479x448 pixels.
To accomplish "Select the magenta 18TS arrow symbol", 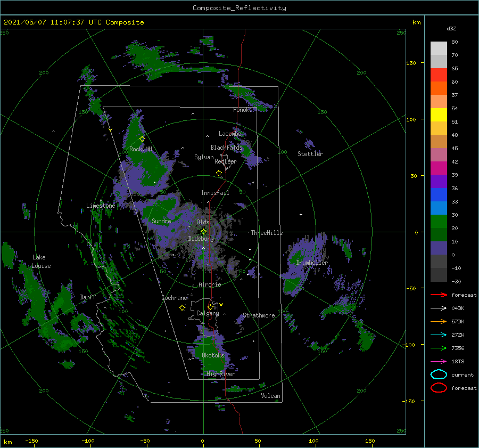I will 439,362.
